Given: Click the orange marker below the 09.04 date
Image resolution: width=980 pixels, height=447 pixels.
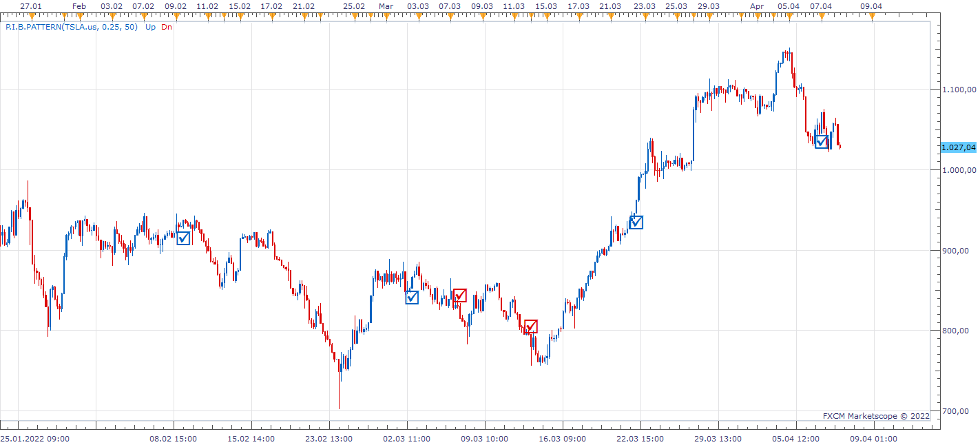Looking at the screenshot, I should pyautogui.click(x=872, y=16).
